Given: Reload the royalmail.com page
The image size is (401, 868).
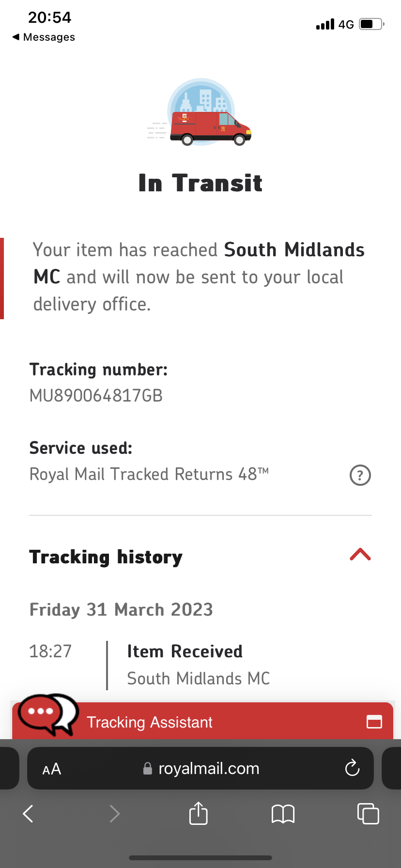Looking at the screenshot, I should tap(352, 768).
